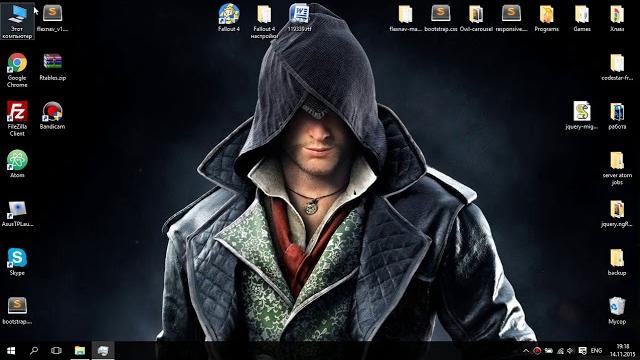Select the bootstrap.css Sublime file icon

tap(440, 18)
